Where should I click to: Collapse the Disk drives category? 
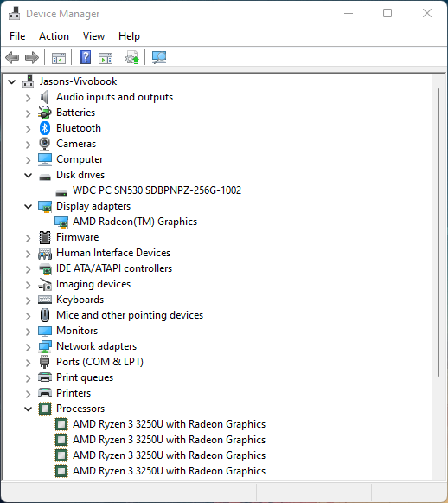(29, 176)
